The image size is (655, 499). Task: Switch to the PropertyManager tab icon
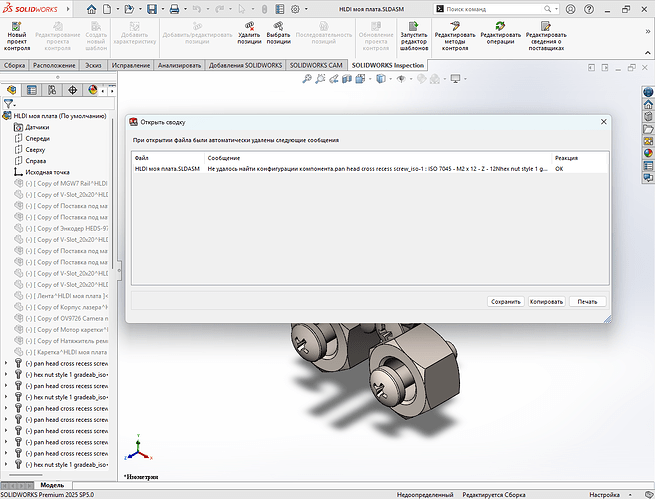pyautogui.click(x=32, y=90)
